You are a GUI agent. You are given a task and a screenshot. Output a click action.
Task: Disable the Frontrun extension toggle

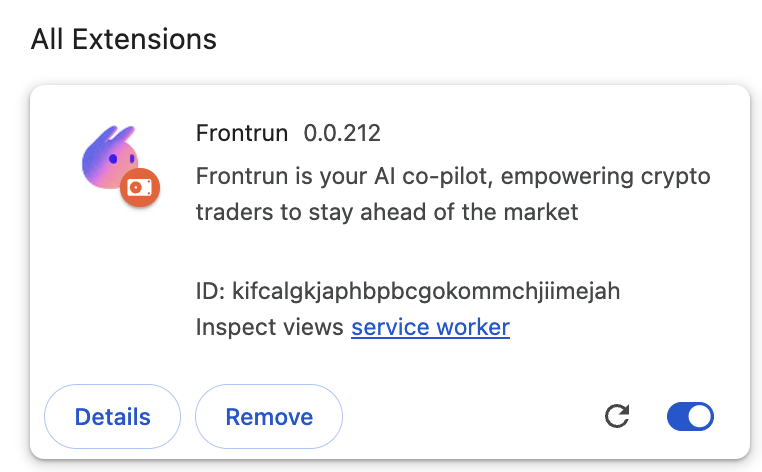690,416
